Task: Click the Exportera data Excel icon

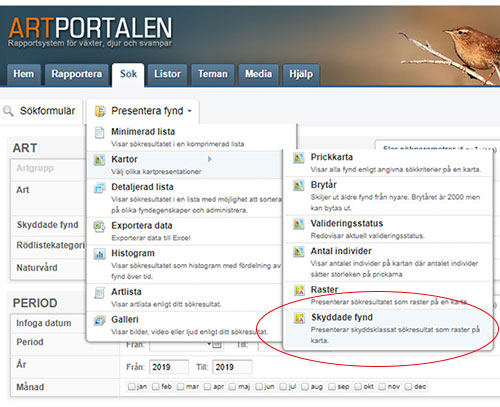Action: [x=99, y=226]
